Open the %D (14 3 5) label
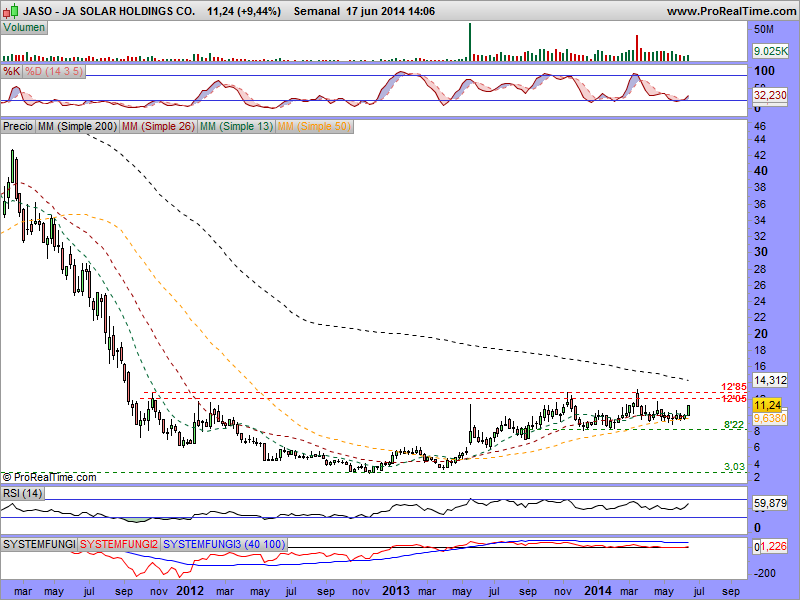Screen dimensions: 800x600 54,71
